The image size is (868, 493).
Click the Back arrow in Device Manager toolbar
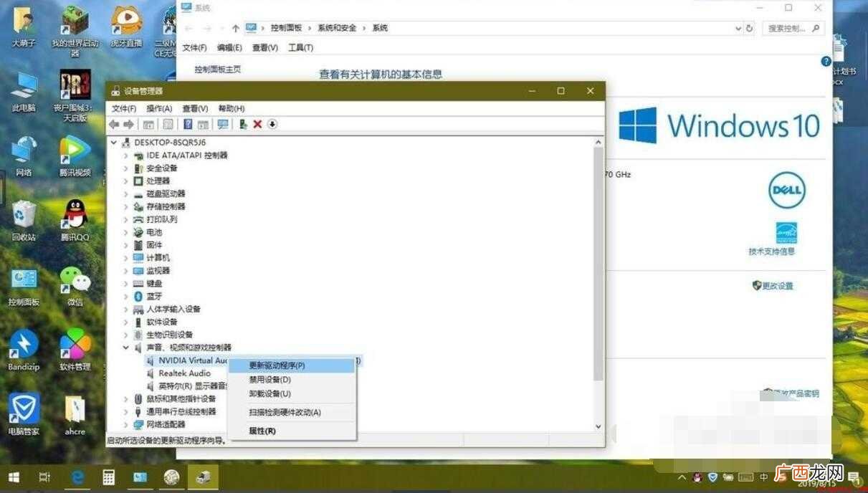pos(113,124)
